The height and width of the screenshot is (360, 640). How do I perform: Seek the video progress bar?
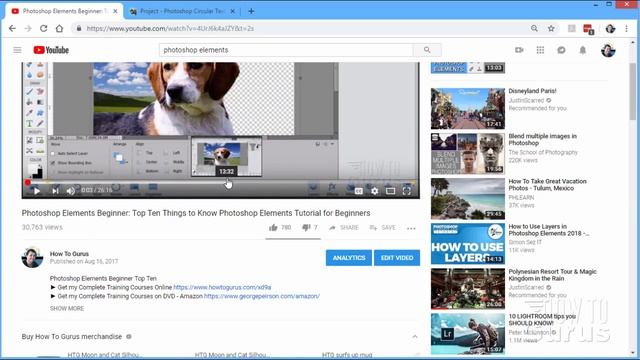coord(221,182)
